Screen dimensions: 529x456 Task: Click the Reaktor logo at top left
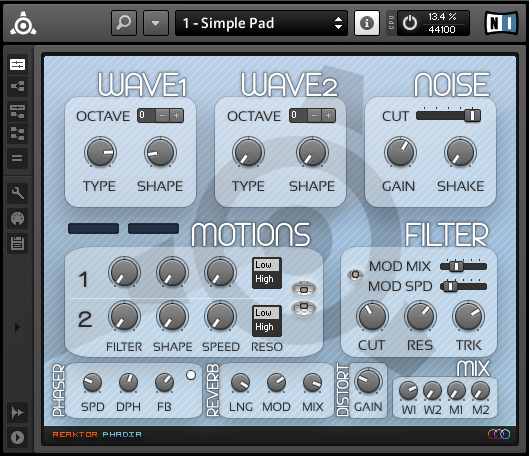[23, 23]
